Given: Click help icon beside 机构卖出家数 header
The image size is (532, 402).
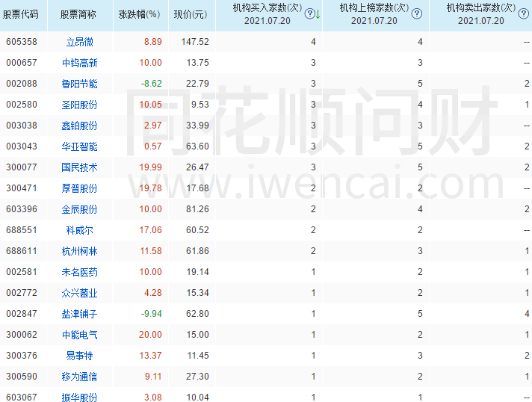Looking at the screenshot, I should [x=524, y=14].
